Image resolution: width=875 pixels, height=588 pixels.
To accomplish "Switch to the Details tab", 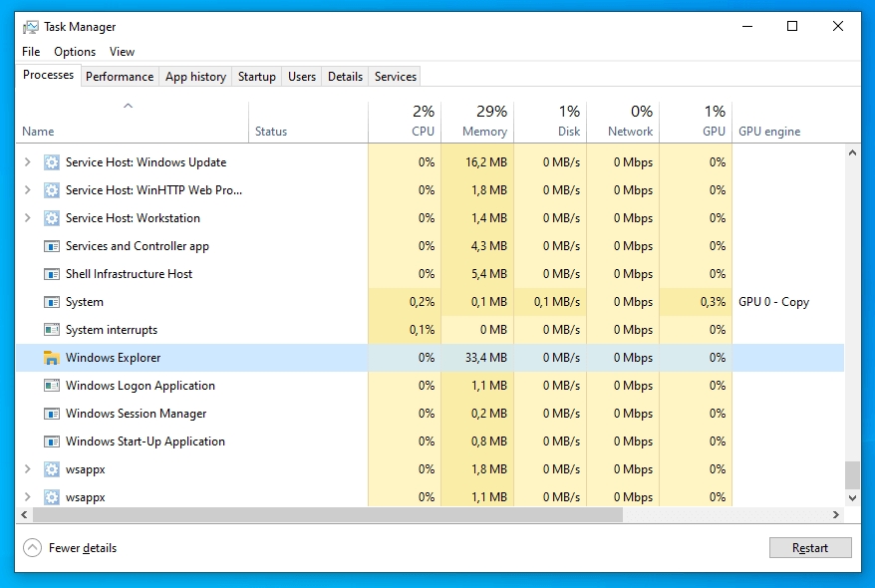I will point(345,77).
